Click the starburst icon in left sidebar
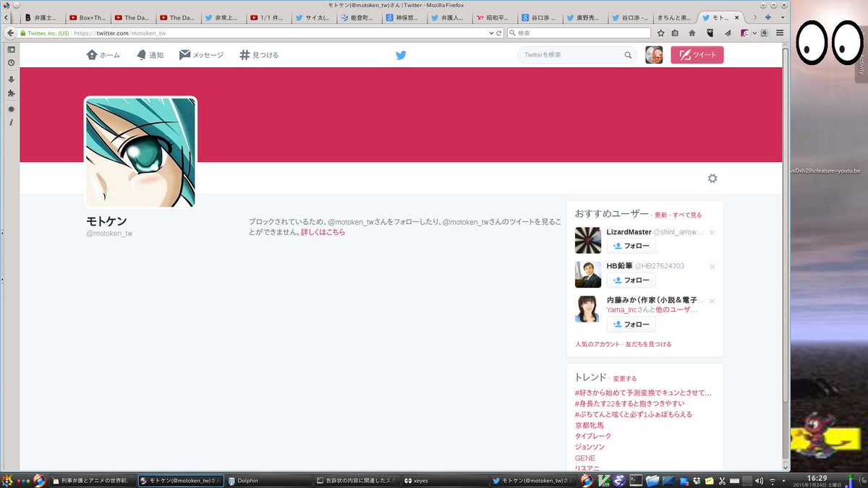Screen dimensions: 868x488 (x=11, y=108)
